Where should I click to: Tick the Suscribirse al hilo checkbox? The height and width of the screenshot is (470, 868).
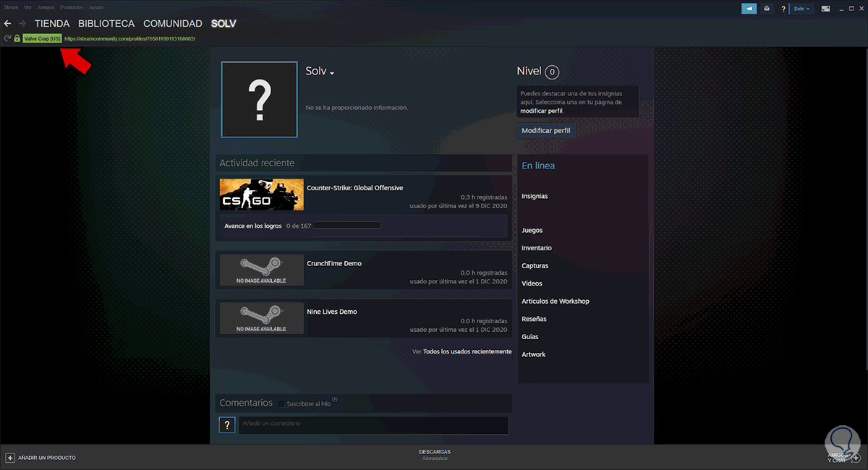[281, 403]
